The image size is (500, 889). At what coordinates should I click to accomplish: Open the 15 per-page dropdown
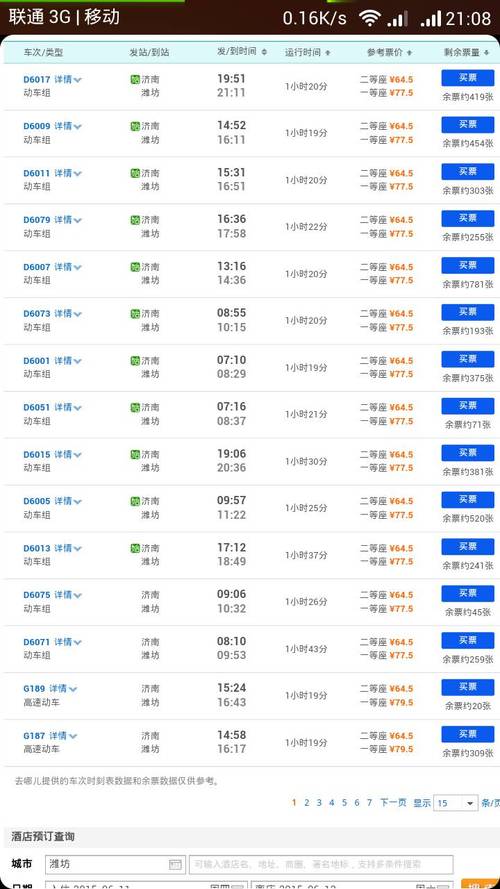pos(456,803)
